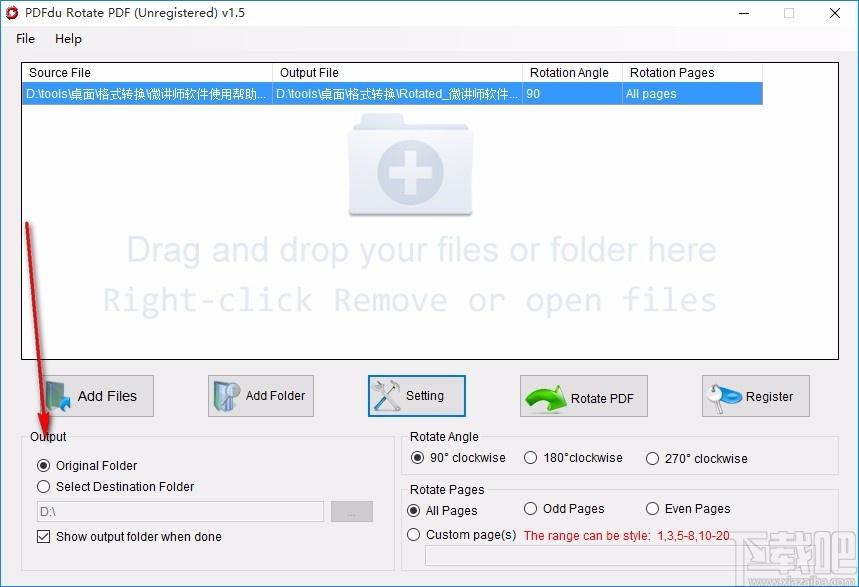This screenshot has width=859, height=587.
Task: Click the Source File column header
Action: [x=146, y=73]
